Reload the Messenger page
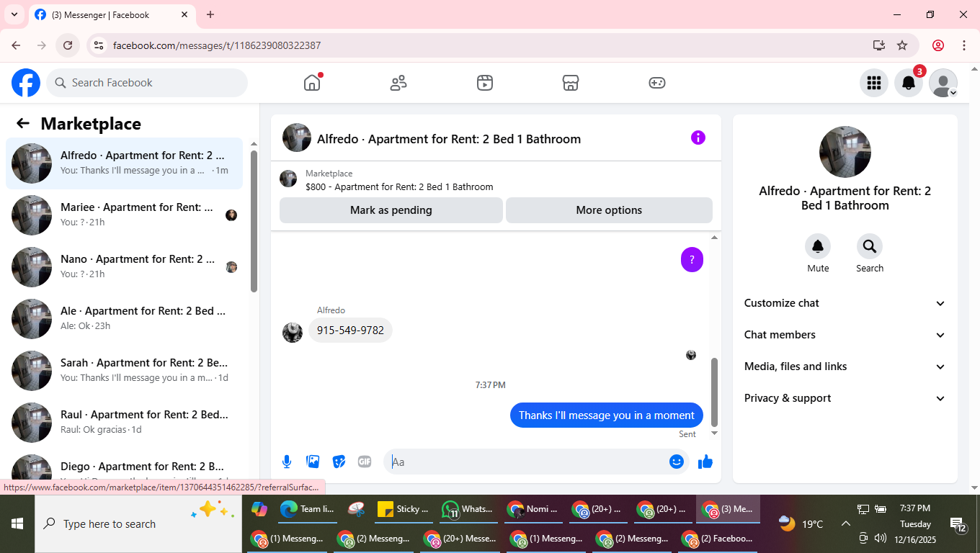The height and width of the screenshot is (553, 980). click(x=68, y=45)
